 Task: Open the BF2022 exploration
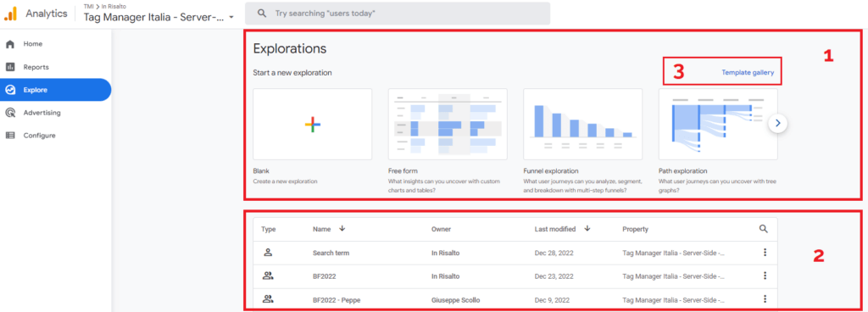(325, 276)
